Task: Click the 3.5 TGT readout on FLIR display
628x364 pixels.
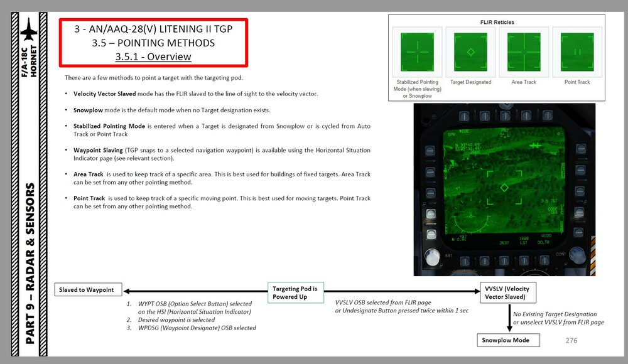Action: point(549,201)
